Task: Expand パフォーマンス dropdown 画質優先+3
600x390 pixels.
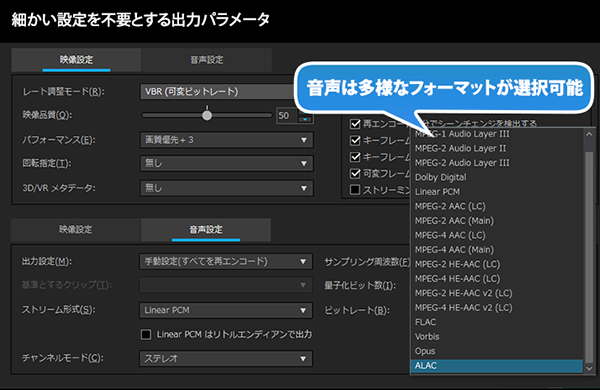Action: click(x=227, y=140)
